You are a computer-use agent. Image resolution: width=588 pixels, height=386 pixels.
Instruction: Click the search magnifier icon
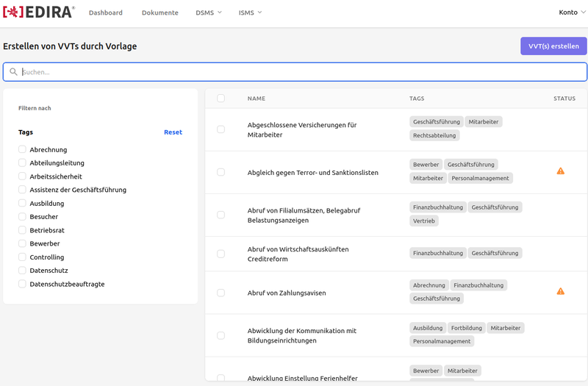point(13,72)
